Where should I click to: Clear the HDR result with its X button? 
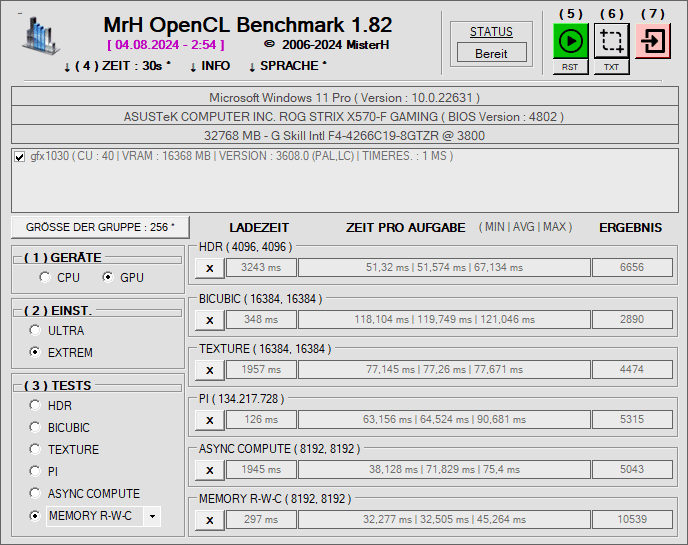pyautogui.click(x=210, y=268)
